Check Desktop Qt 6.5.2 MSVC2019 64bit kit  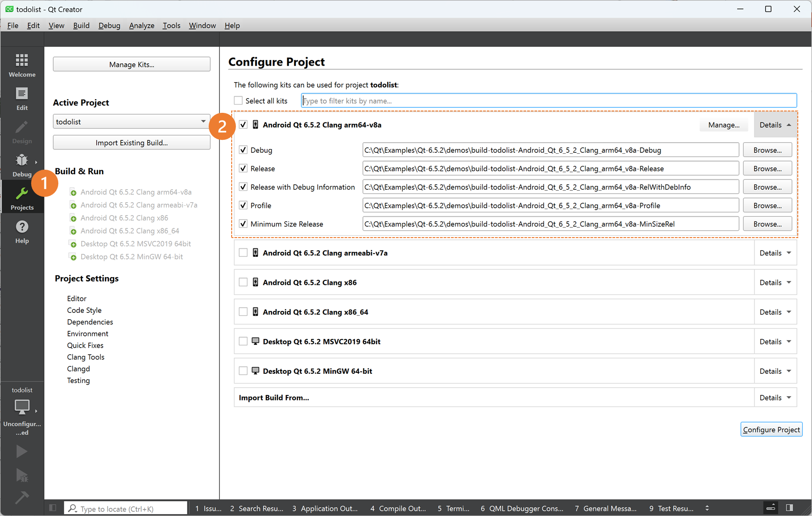pyautogui.click(x=243, y=341)
